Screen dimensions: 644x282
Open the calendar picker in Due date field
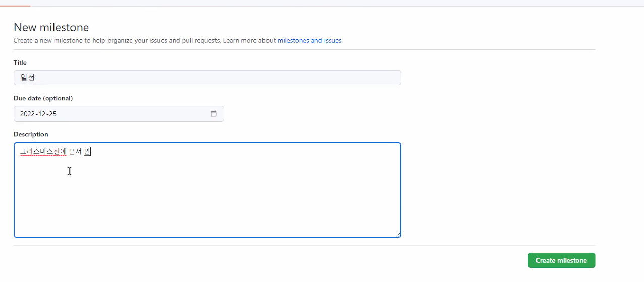(x=213, y=114)
